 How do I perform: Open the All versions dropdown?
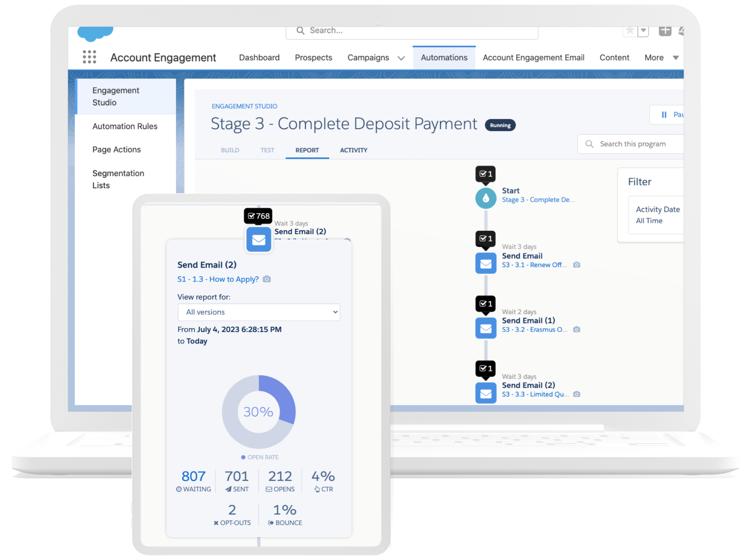point(259,312)
